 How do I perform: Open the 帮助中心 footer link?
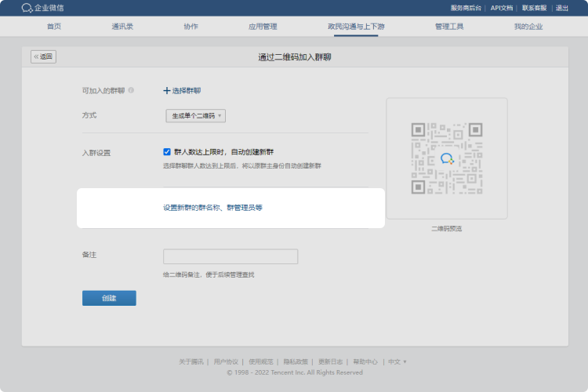[365, 361]
